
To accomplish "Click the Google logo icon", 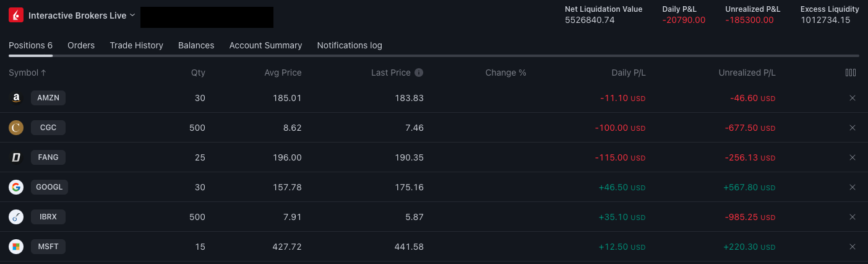I will point(16,187).
